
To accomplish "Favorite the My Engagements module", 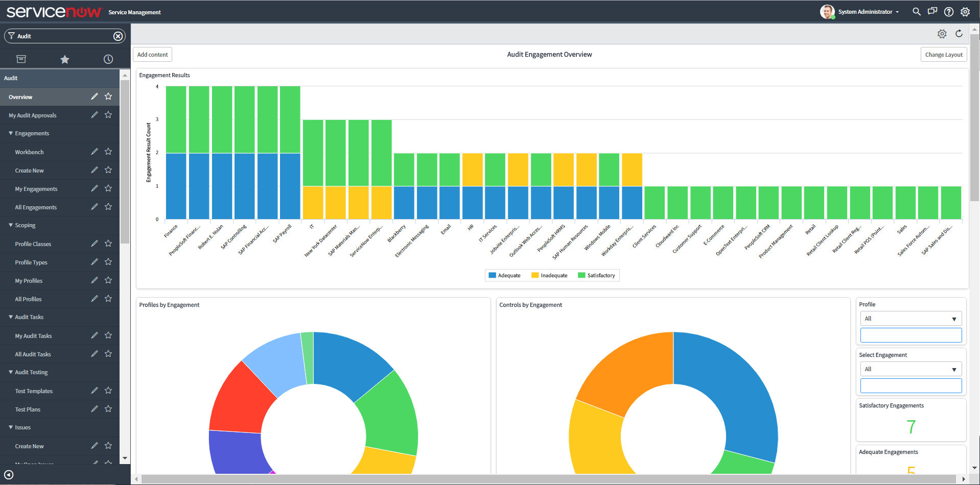I will [x=108, y=188].
